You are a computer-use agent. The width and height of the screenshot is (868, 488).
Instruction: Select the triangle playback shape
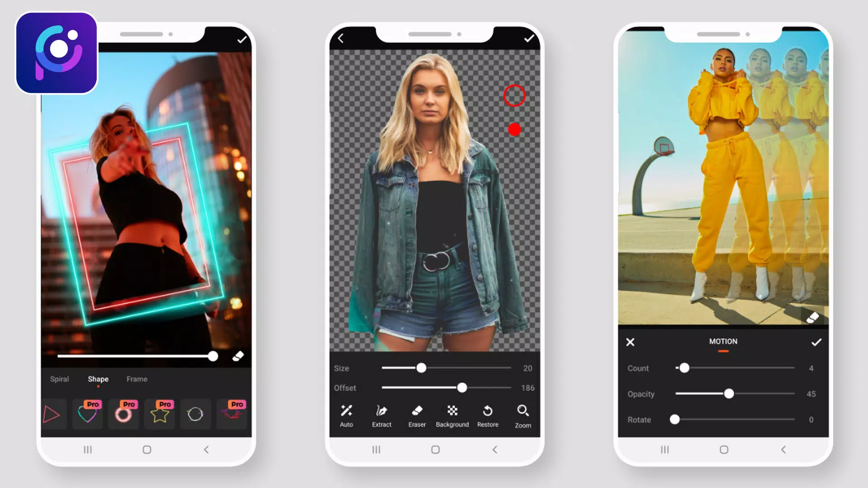[x=52, y=414]
